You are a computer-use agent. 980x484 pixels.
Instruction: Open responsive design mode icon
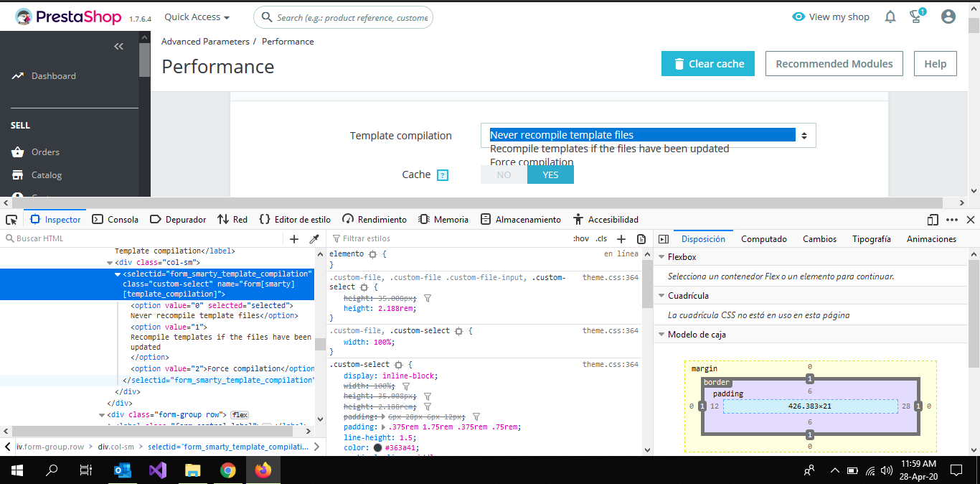tap(933, 220)
